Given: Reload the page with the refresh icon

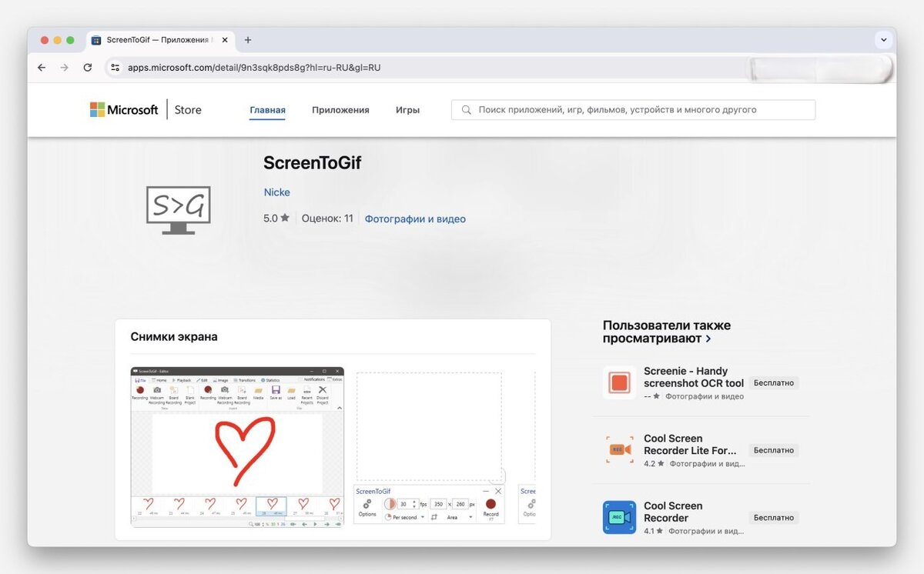Looking at the screenshot, I should pos(88,68).
